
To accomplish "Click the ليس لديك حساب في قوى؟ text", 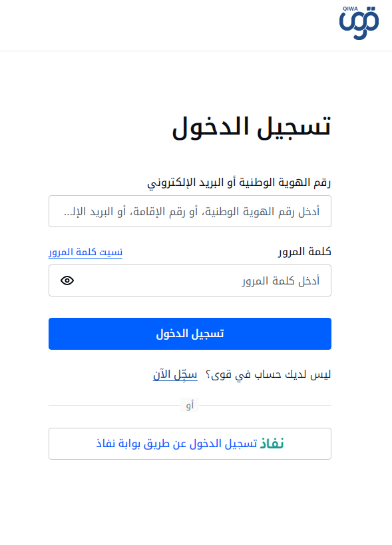I will click(268, 374).
